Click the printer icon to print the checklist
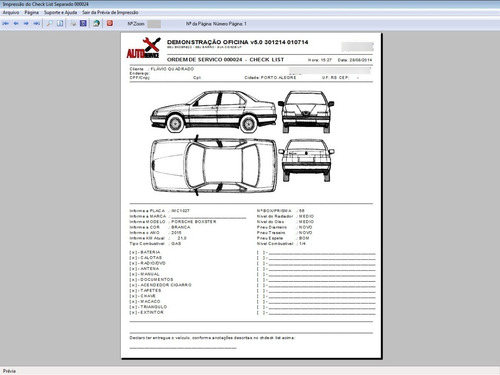 click(73, 23)
